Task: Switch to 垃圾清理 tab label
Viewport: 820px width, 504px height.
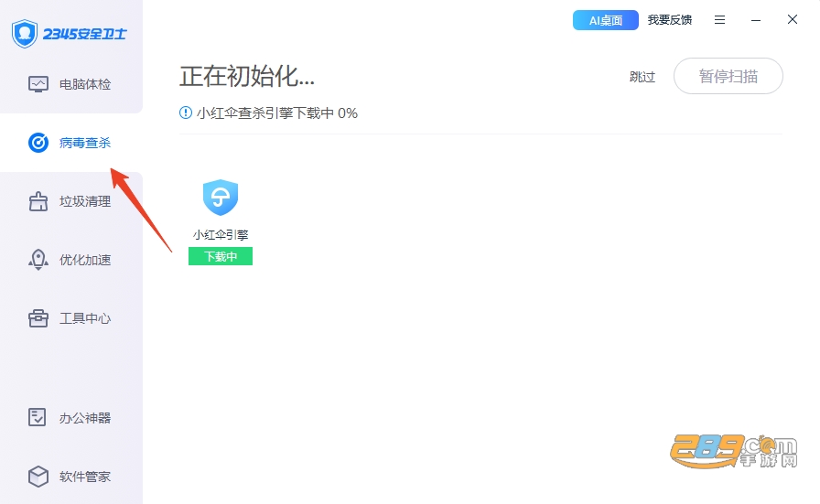Action: 85,201
